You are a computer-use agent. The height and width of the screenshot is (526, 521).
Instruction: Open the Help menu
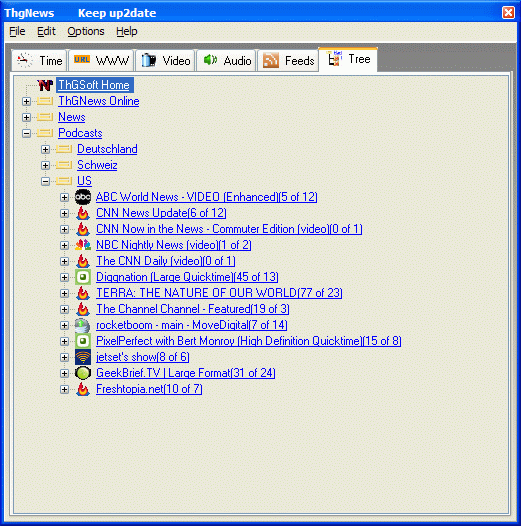click(x=127, y=32)
